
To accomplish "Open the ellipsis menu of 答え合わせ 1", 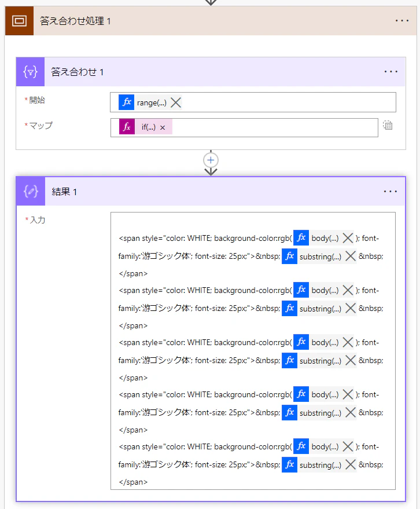I will [x=391, y=71].
